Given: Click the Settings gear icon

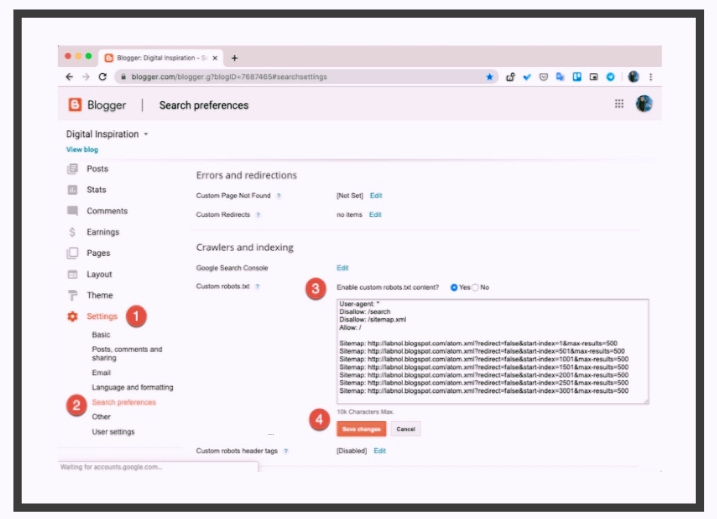Looking at the screenshot, I should click(x=72, y=316).
